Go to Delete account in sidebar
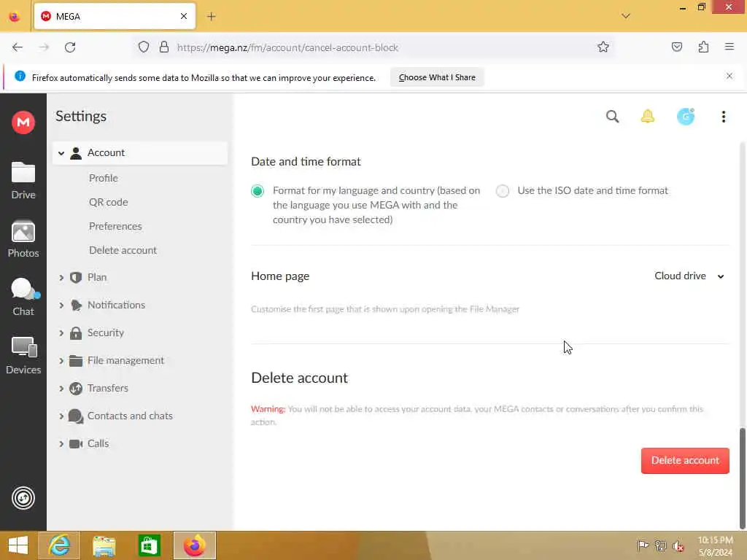The height and width of the screenshot is (560, 747). click(x=123, y=251)
